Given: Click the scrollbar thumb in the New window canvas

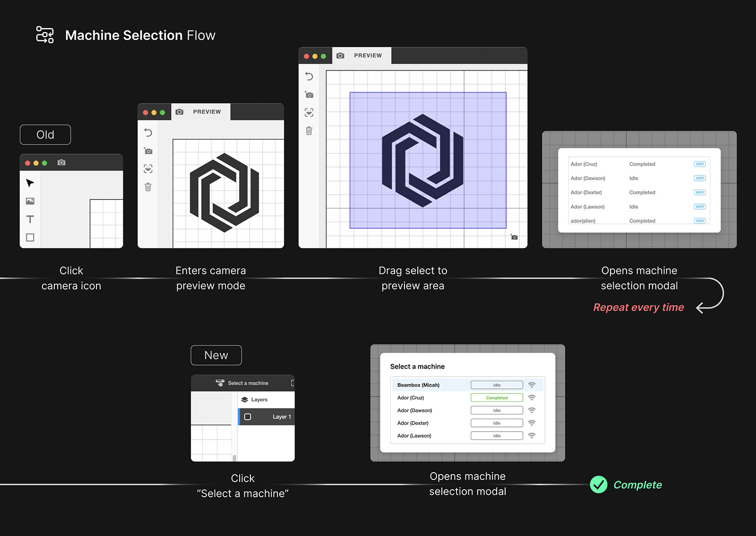Looking at the screenshot, I should [234, 458].
